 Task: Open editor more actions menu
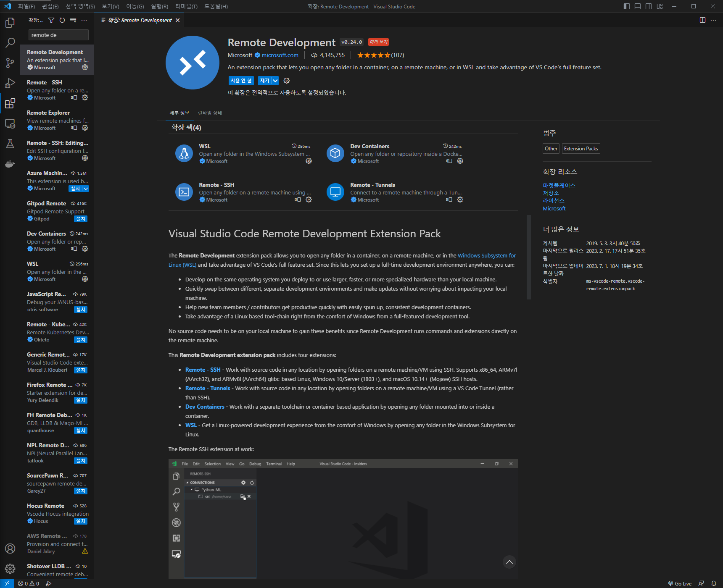click(713, 20)
